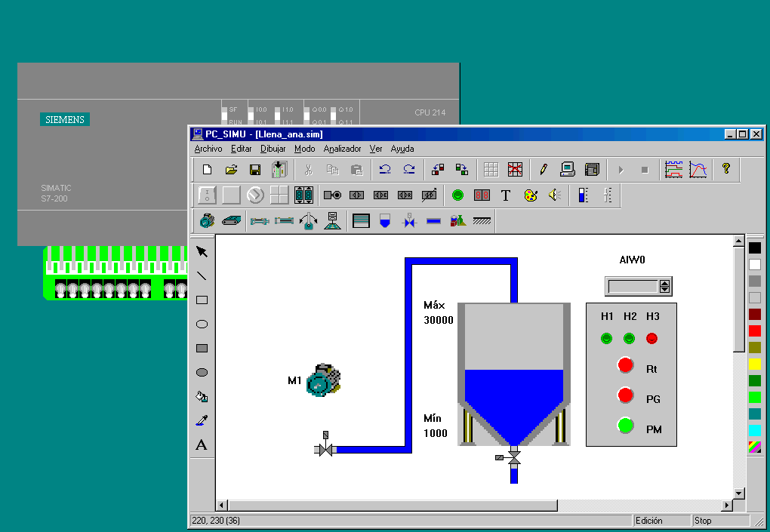
Task: Click the Ayuda question mark button
Action: (725, 169)
